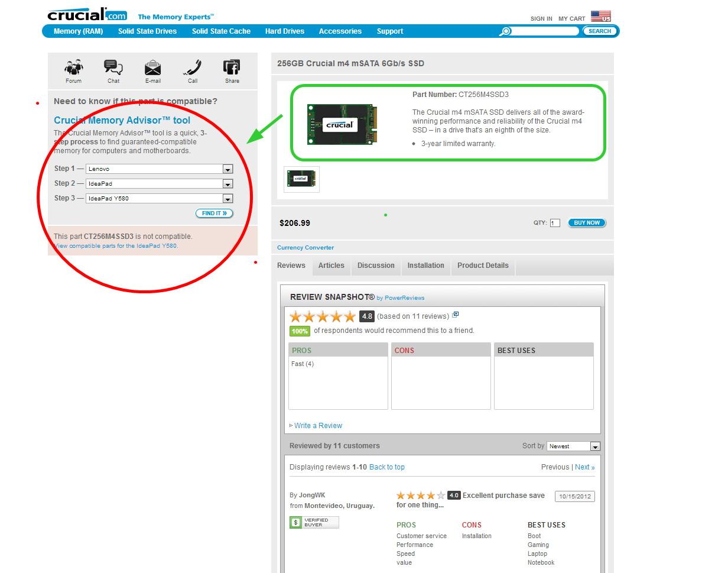Click the FIND IT button
Image resolution: width=728 pixels, height=573 pixels.
214,213
